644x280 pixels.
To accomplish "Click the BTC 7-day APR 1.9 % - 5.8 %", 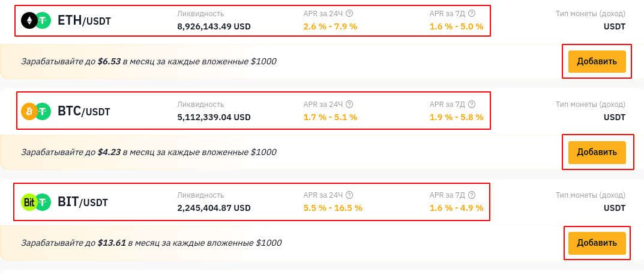I will click(x=457, y=117).
